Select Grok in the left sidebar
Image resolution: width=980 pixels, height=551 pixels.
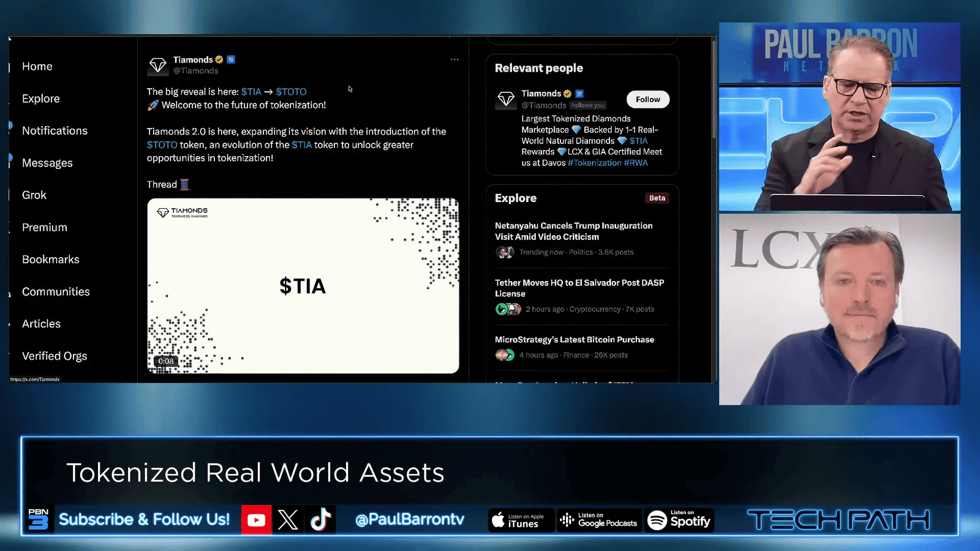34,195
